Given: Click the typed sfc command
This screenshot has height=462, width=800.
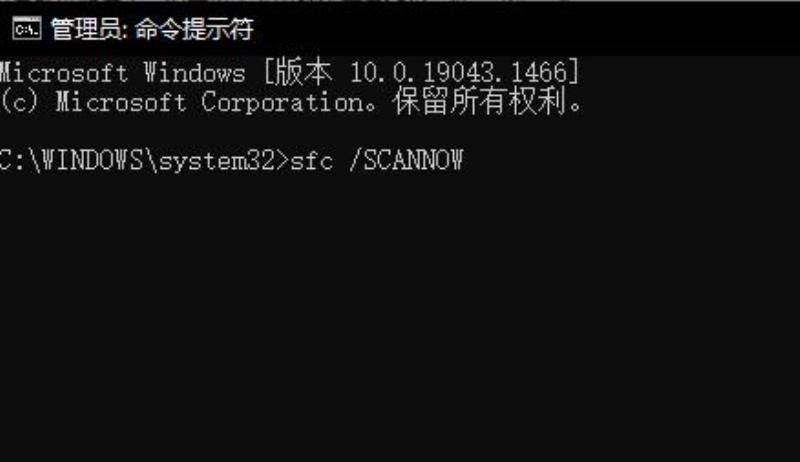Looking at the screenshot, I should [312, 161].
